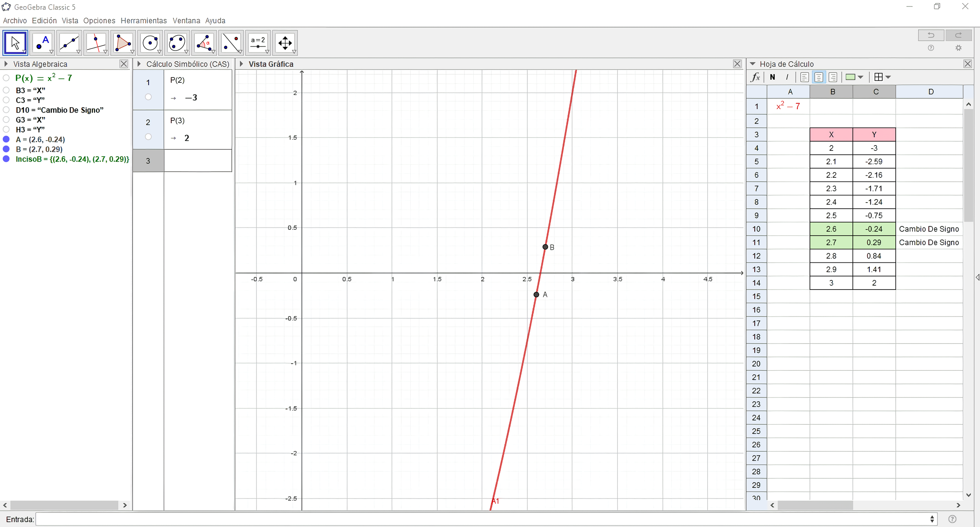Select the Circle with center tool

click(150, 43)
